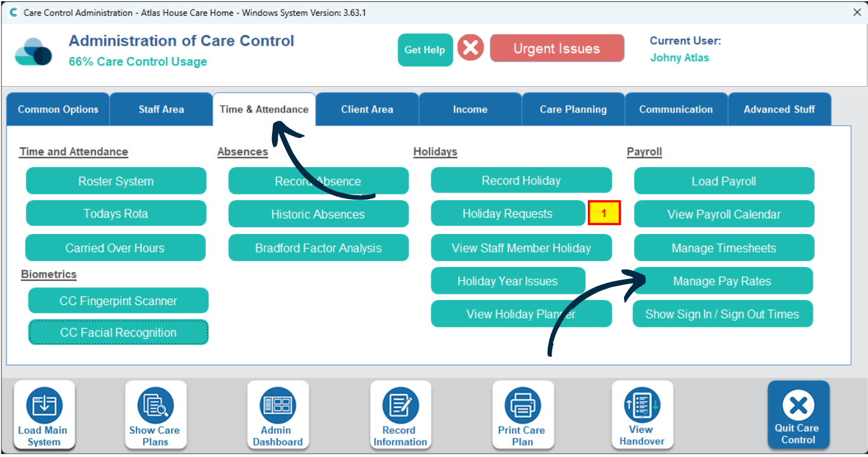
Task: Click the Payroll section heading
Action: point(644,152)
